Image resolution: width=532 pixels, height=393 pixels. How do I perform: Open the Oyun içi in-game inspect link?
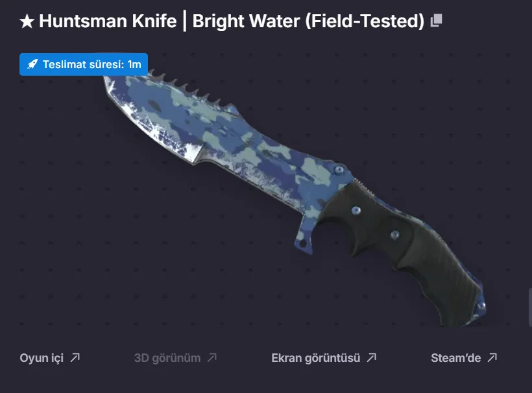pos(50,358)
